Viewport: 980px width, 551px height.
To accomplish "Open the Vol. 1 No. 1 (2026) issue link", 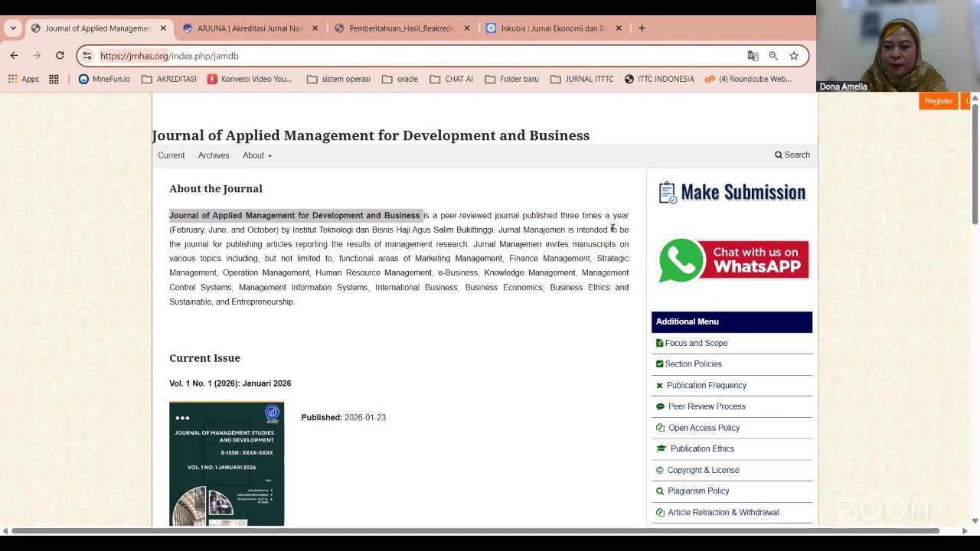I will pos(230,383).
